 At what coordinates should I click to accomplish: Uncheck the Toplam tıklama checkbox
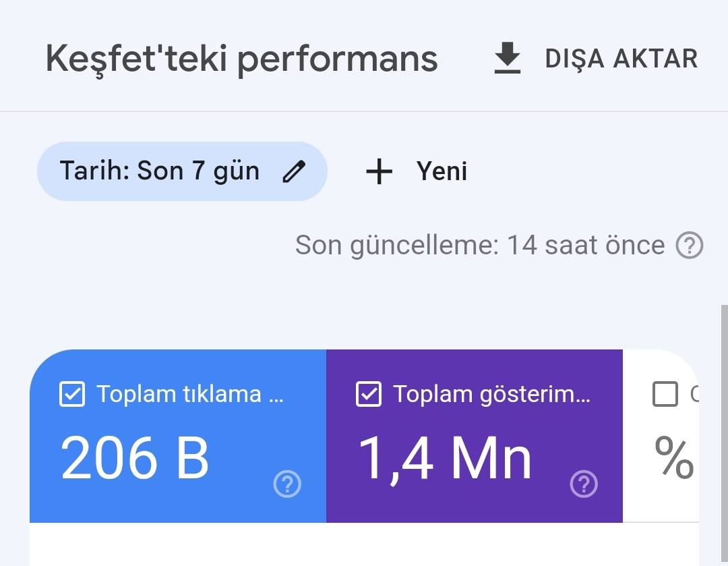point(72,394)
